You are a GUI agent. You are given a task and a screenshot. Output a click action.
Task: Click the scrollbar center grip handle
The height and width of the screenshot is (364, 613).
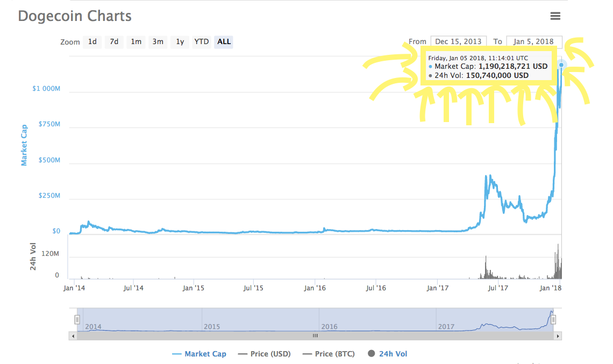[315, 336]
